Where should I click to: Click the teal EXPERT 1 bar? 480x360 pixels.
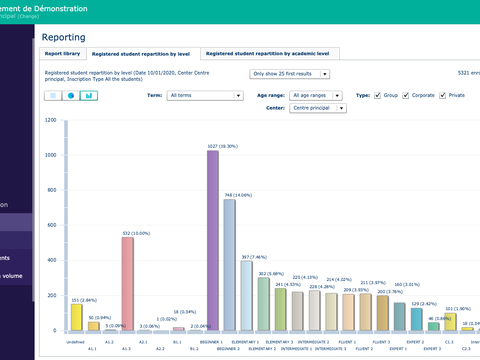pyautogui.click(x=399, y=316)
